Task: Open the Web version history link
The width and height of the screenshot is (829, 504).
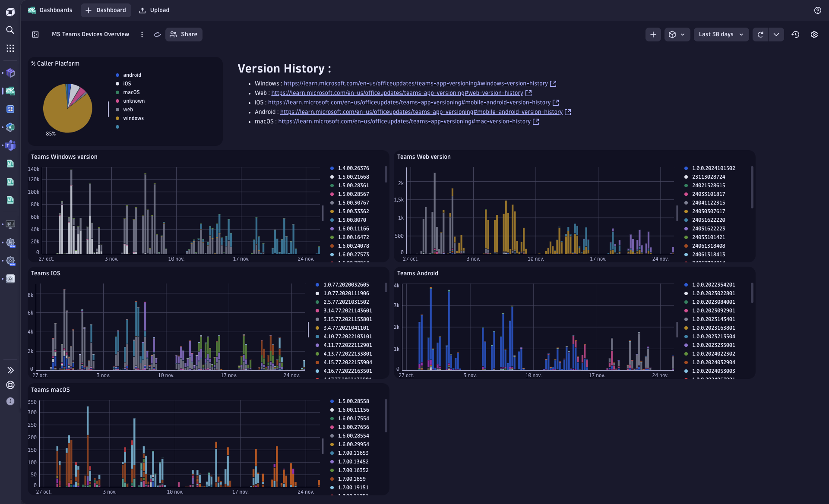Action: click(x=397, y=93)
